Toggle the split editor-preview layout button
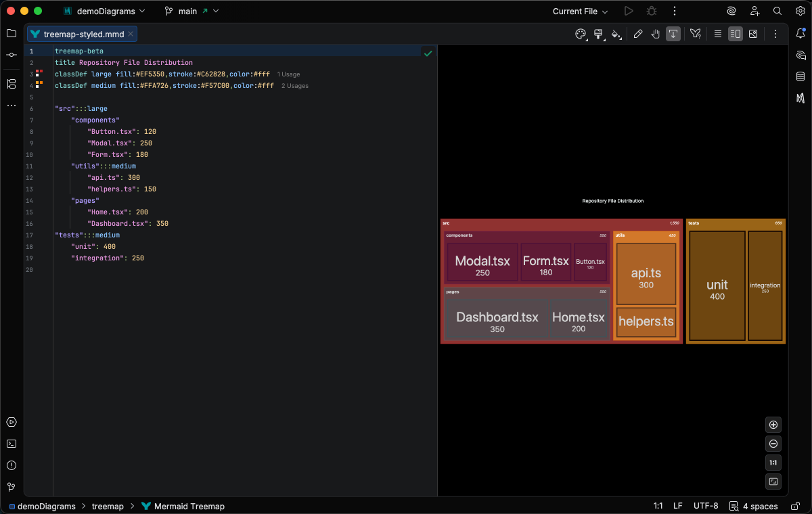Viewport: 812px width, 514px height. tap(736, 33)
